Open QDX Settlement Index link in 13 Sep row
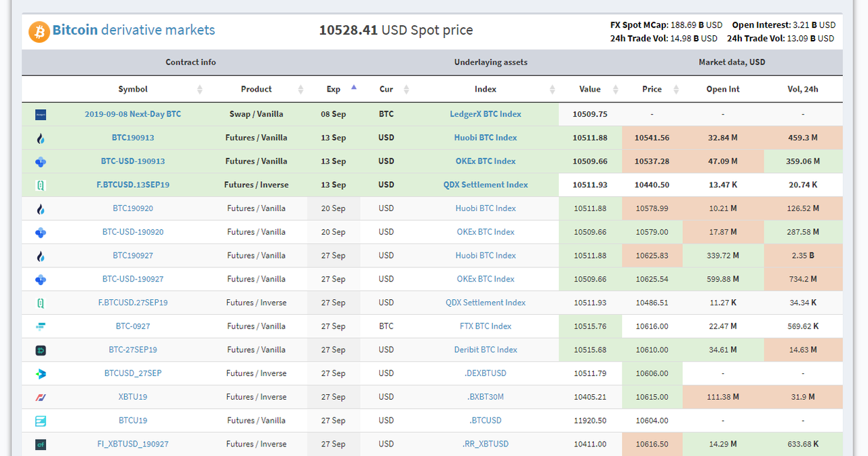 [x=486, y=185]
